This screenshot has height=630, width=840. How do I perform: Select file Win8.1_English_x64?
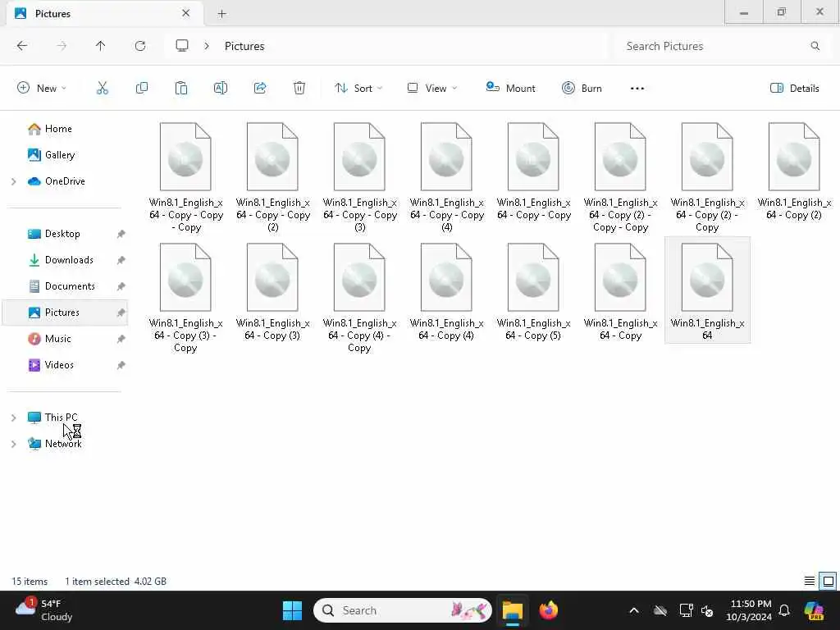coord(707,290)
